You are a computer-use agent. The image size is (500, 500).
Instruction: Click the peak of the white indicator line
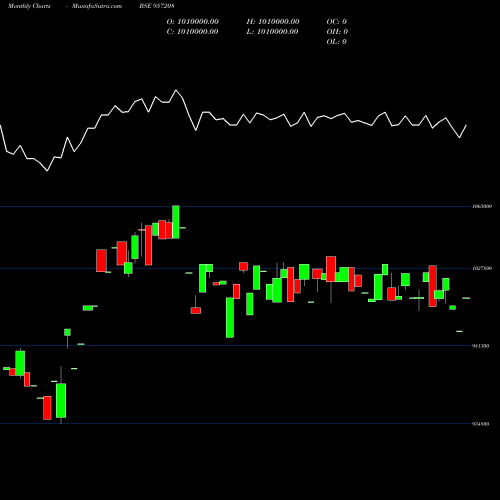tap(176, 90)
